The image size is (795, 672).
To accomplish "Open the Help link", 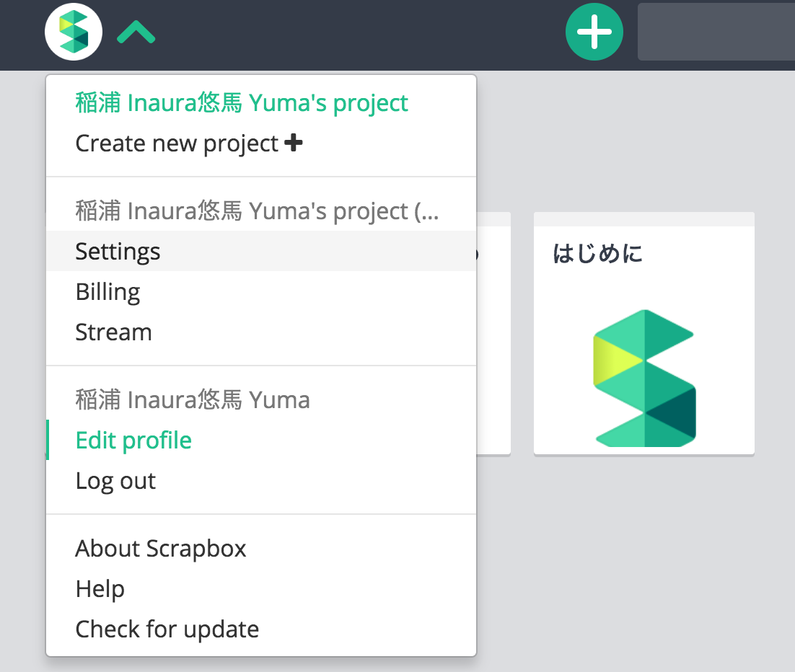I will click(x=261, y=588).
